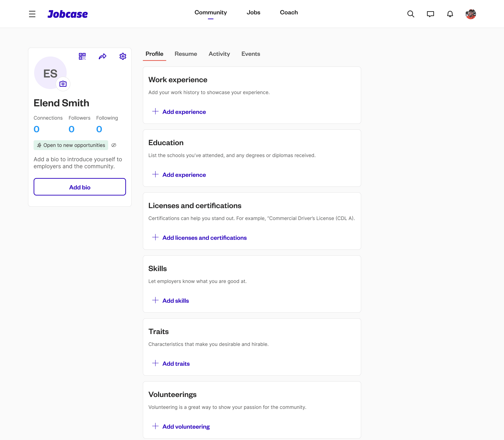Click Open to new opportunities badge
This screenshot has height=440, width=504.
(x=71, y=145)
